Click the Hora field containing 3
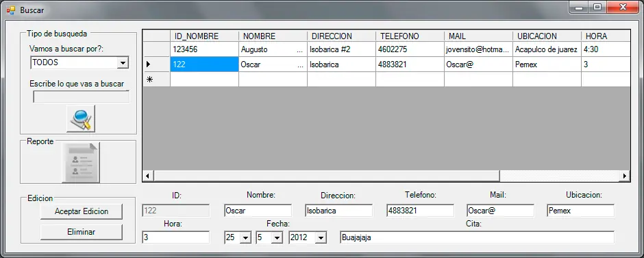 (176, 237)
